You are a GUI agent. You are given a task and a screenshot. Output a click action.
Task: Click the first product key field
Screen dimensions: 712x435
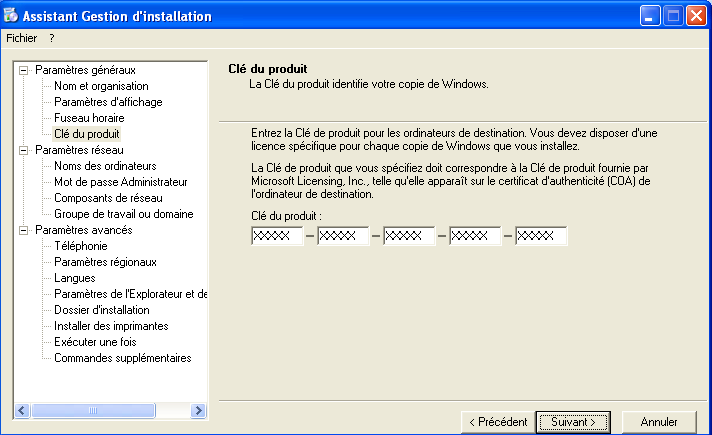point(277,236)
